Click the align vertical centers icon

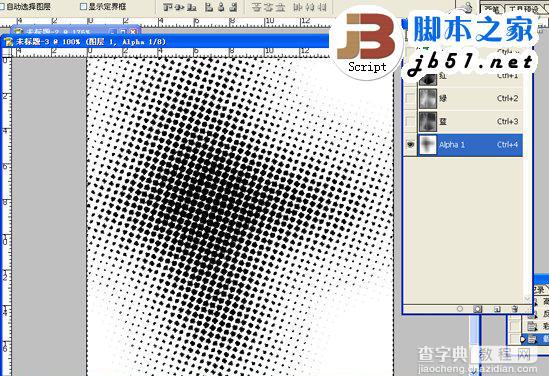pyautogui.click(x=180, y=7)
